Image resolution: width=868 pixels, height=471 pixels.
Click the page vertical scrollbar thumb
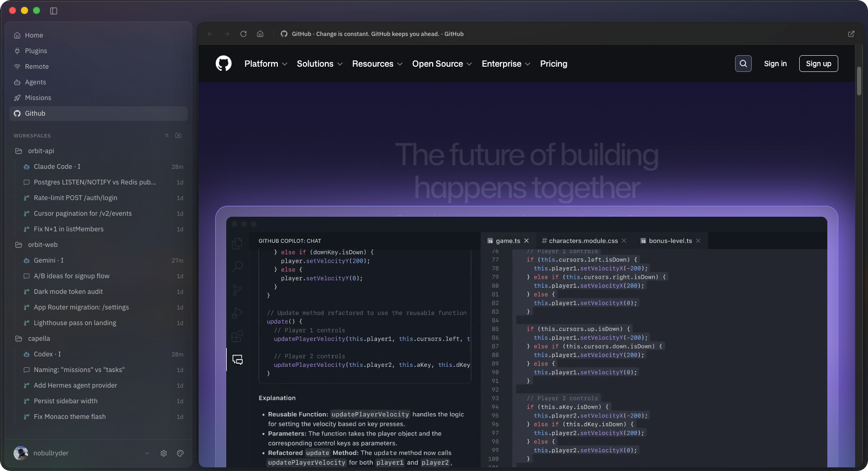tap(859, 81)
